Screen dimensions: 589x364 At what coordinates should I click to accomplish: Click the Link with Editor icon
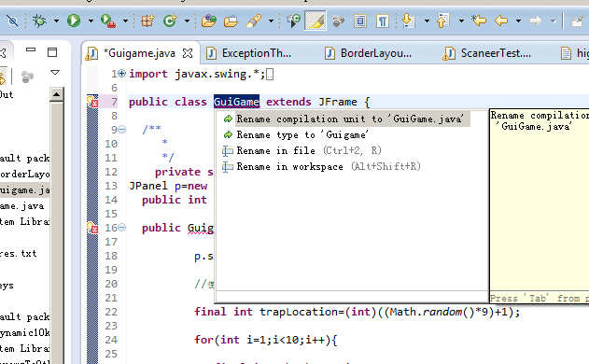(x=3, y=77)
